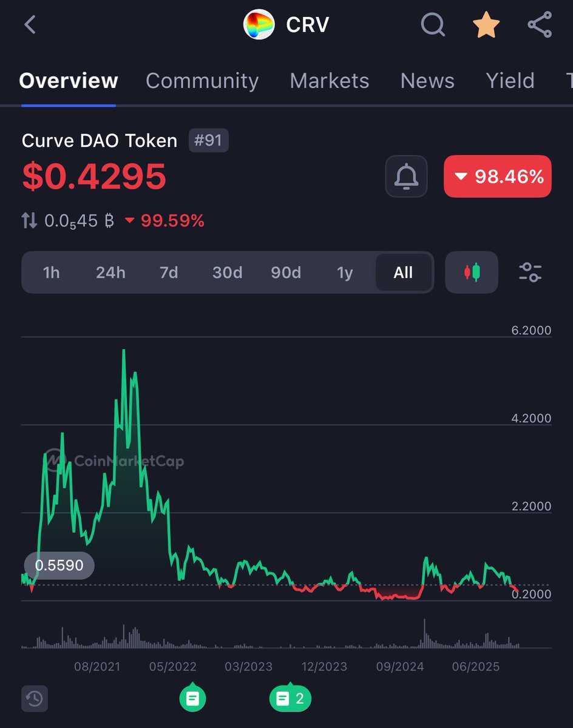
Task: Tap the CRV title text
Action: click(308, 25)
